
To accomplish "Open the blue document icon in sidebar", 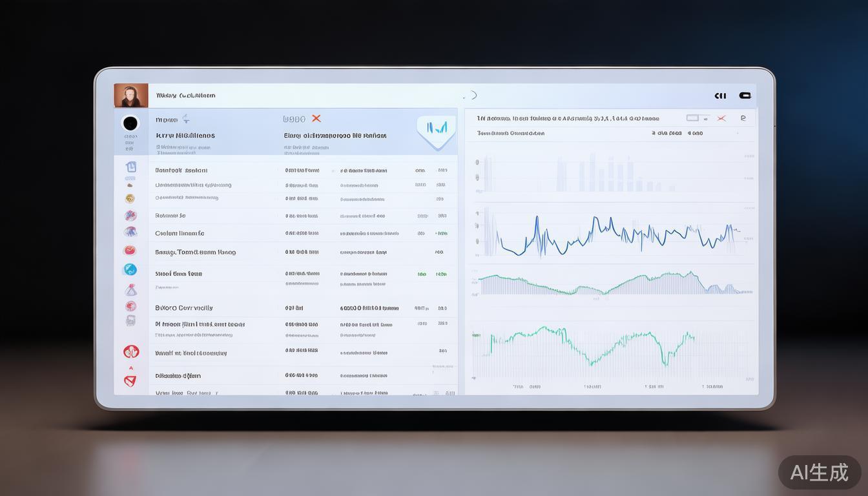I will pyautogui.click(x=130, y=167).
